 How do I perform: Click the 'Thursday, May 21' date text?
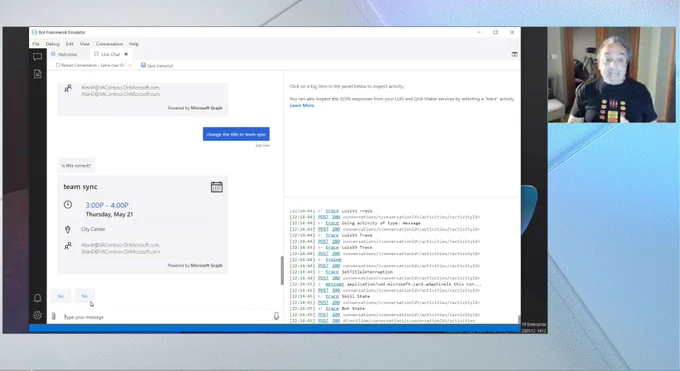click(x=109, y=214)
